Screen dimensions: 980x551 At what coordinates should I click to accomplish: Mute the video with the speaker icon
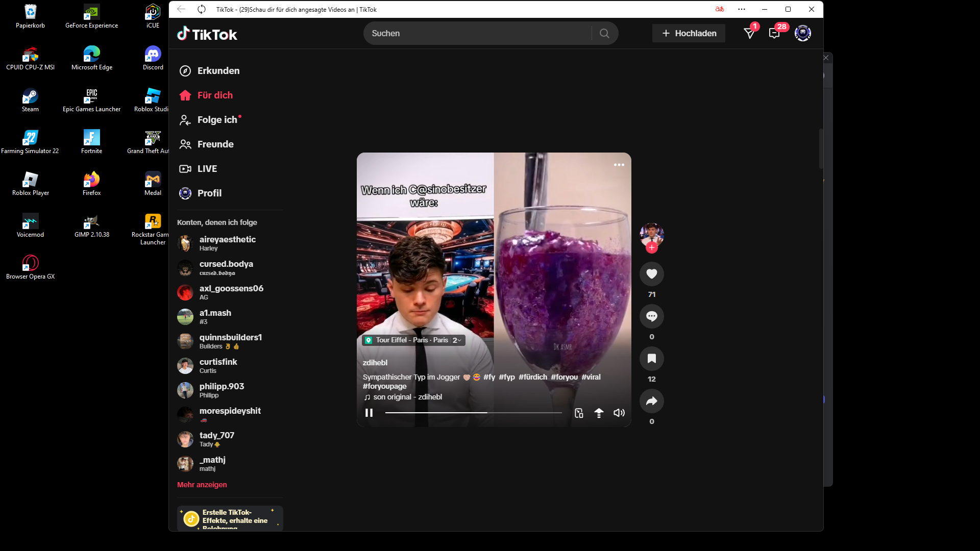pyautogui.click(x=619, y=413)
